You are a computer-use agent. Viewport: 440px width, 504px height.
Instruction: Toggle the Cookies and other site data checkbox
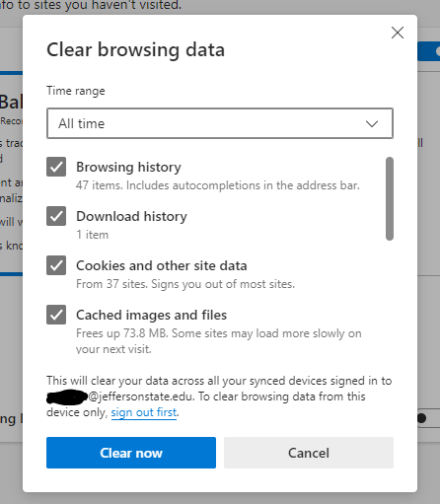pos(56,265)
